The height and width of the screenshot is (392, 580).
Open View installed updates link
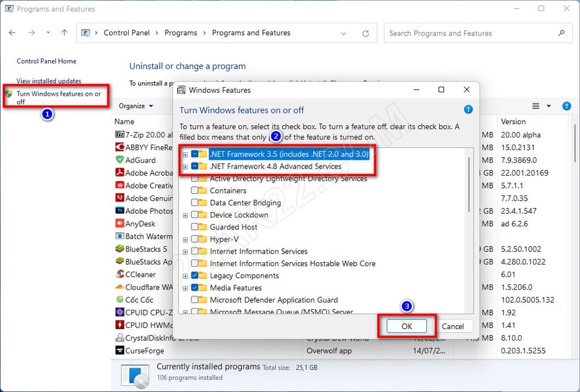(49, 80)
